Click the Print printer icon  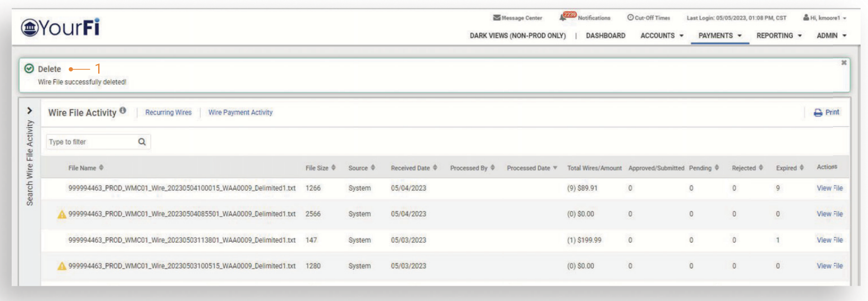pos(818,112)
